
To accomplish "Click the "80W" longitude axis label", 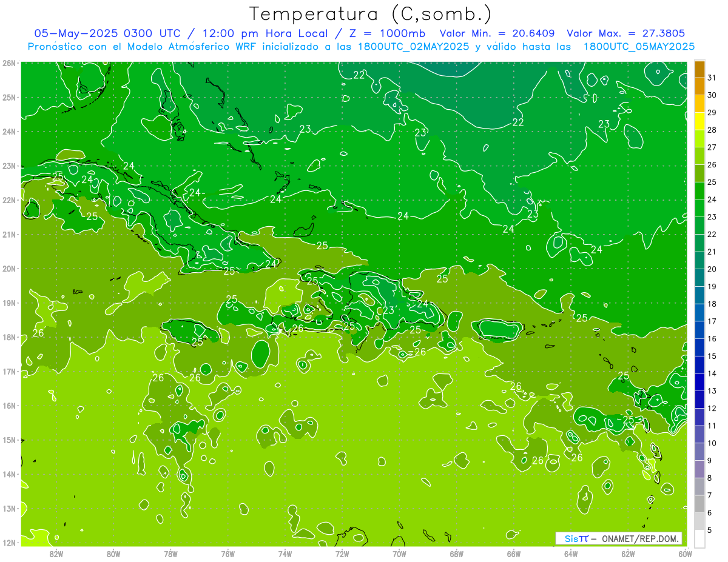I will click(113, 554).
